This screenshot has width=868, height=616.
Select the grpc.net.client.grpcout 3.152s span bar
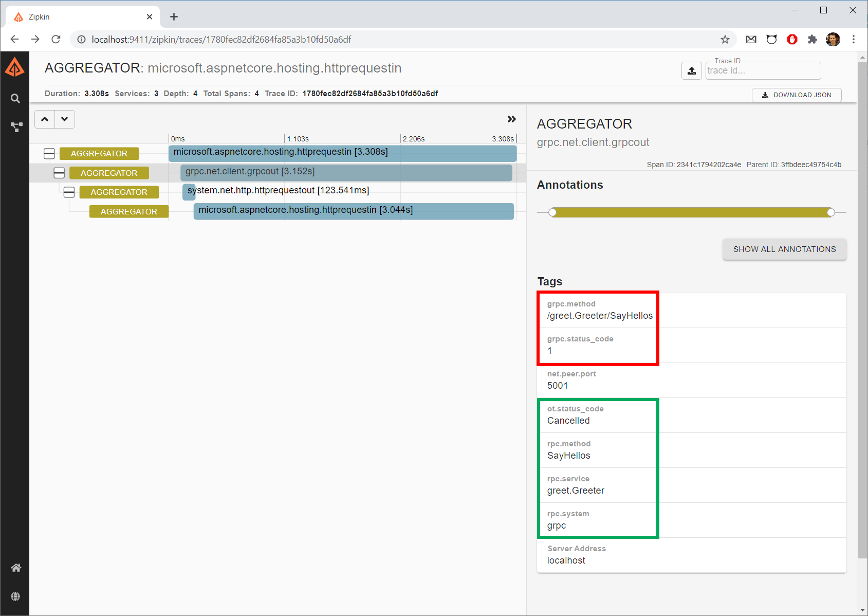click(x=346, y=172)
